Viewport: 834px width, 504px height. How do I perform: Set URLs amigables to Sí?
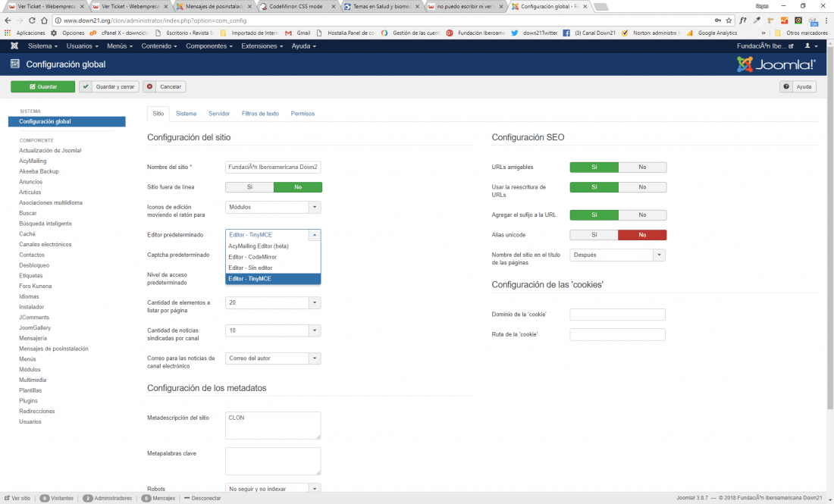click(x=594, y=167)
